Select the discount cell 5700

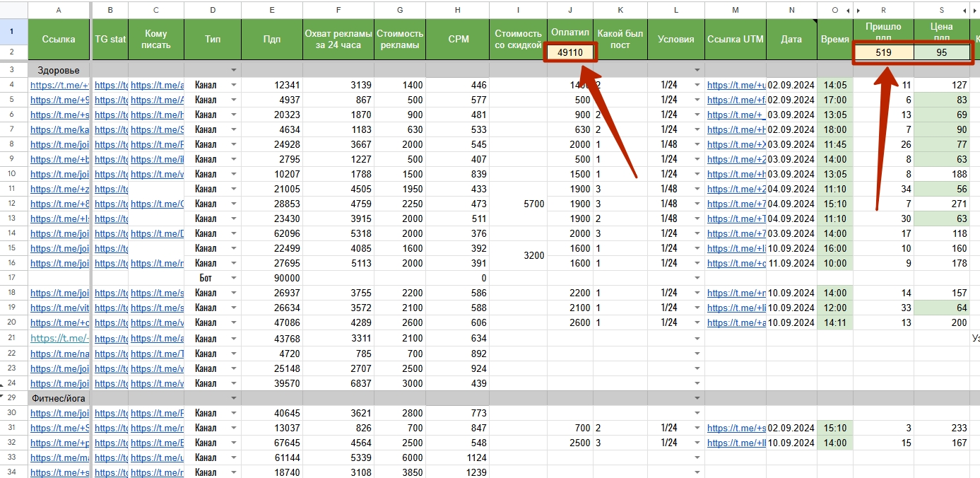coord(518,204)
